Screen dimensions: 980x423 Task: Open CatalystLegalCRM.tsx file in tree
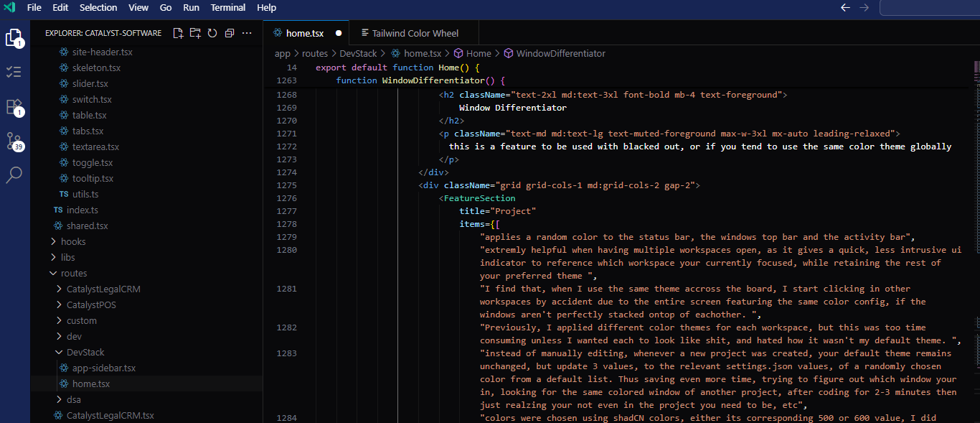(x=110, y=415)
